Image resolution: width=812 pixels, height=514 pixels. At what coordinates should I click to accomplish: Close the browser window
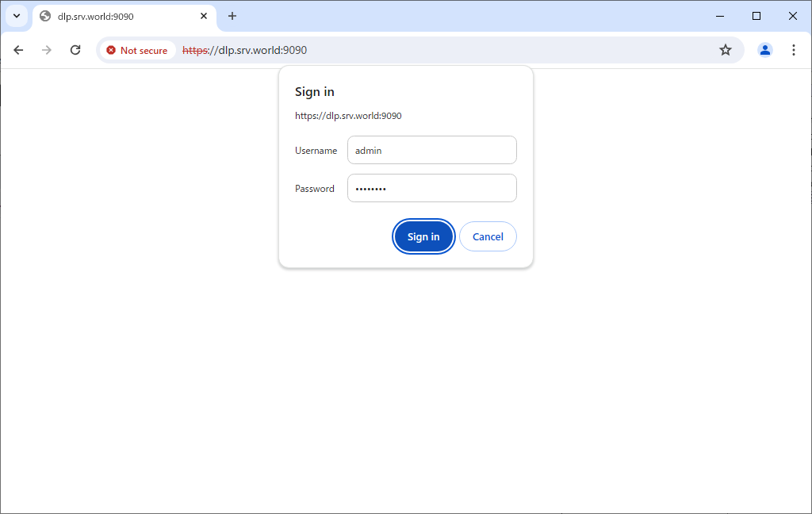[x=792, y=16]
